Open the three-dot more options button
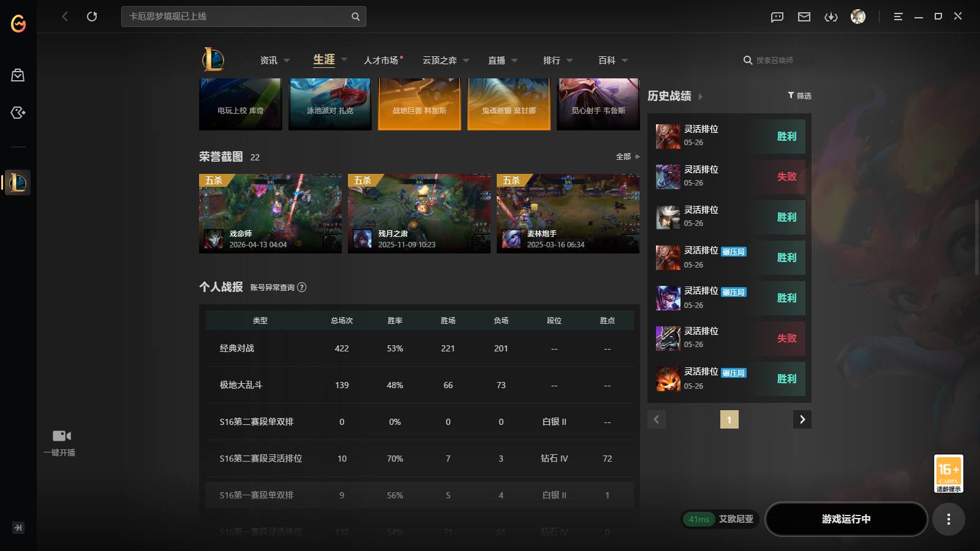 click(x=949, y=519)
